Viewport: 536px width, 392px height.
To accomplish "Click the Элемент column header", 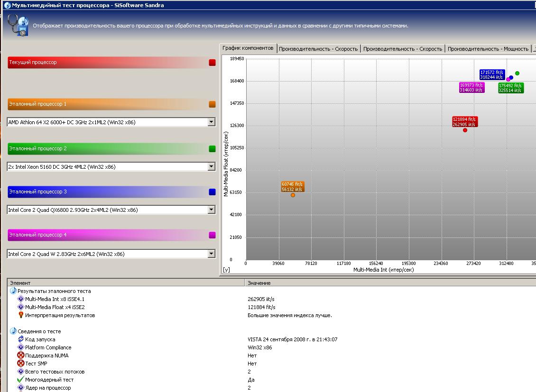I will (126, 283).
